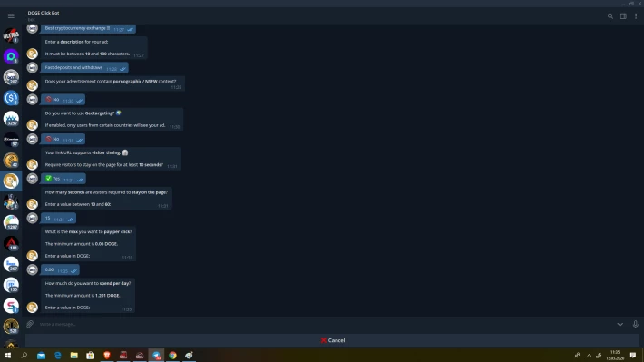
Task: Launch Microsoft Edge from the taskbar
Action: click(57, 356)
